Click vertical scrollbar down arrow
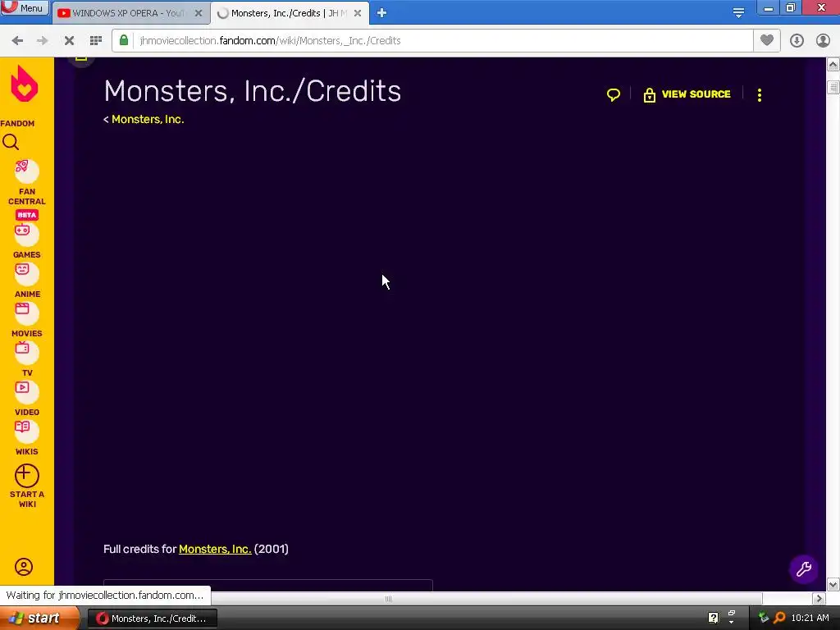Screen dimensions: 840x630 [x=833, y=584]
